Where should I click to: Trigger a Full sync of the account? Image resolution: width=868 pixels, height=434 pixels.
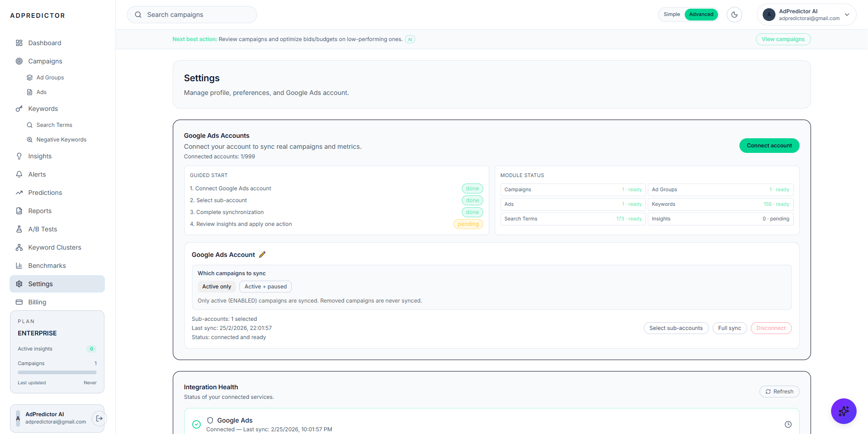tap(729, 328)
